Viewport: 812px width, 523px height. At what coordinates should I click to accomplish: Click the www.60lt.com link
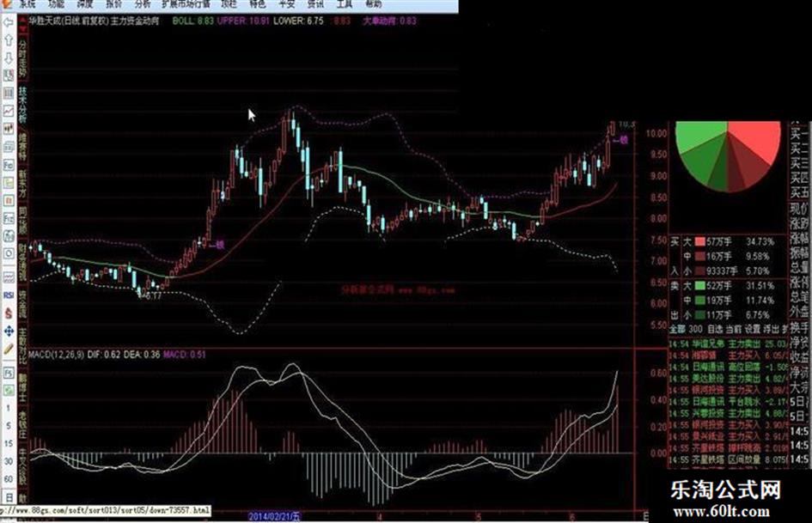click(722, 512)
